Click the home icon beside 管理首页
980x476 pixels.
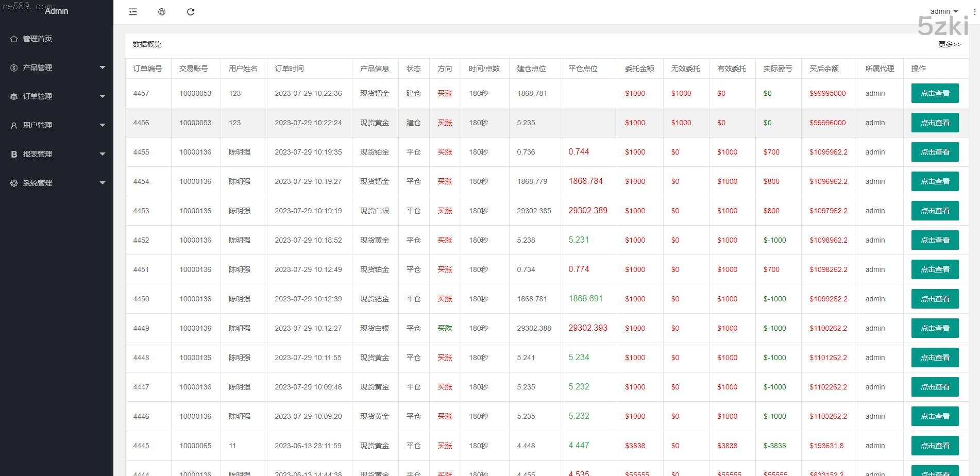(x=14, y=39)
